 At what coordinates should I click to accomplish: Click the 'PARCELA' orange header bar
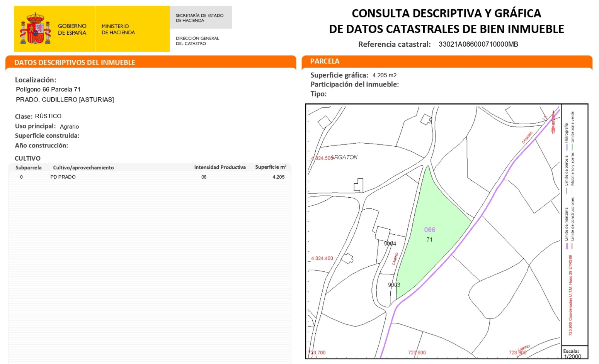pos(447,61)
